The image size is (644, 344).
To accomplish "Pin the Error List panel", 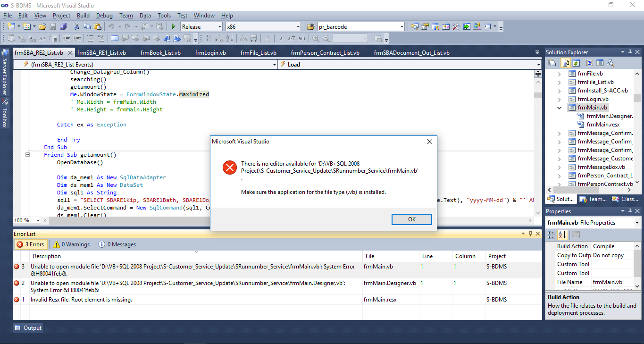I will click(530, 234).
